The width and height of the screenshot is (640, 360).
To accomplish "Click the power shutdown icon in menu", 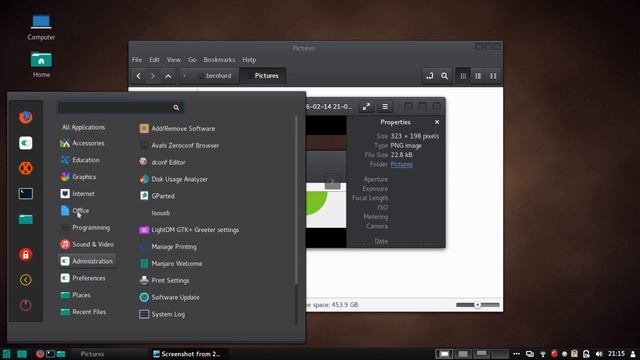I will tap(25, 305).
